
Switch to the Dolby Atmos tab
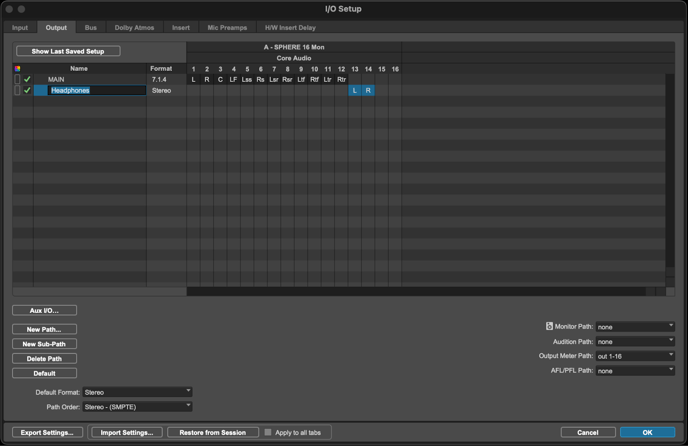pos(134,28)
